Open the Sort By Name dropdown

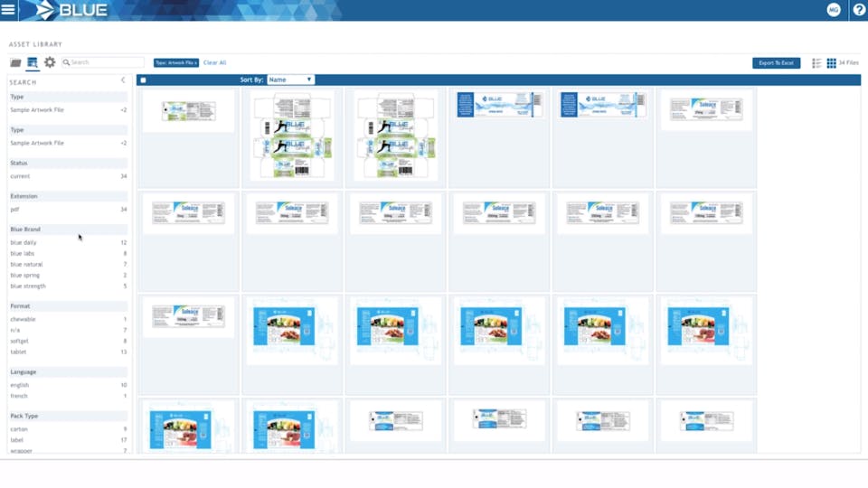(x=290, y=80)
